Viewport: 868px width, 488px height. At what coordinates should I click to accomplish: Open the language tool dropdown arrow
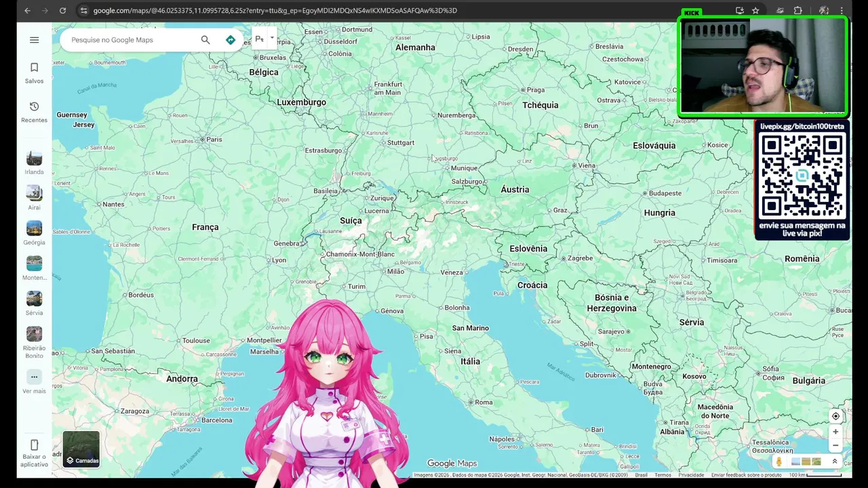[x=272, y=39]
